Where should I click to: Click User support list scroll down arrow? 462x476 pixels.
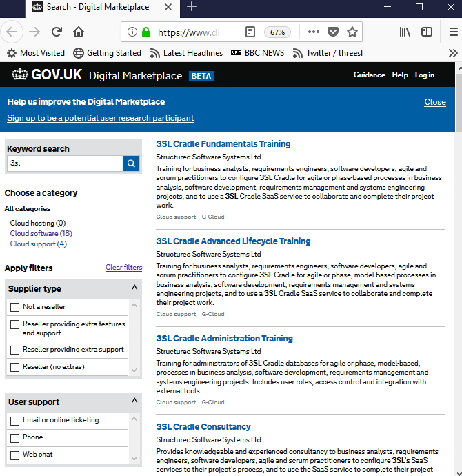(134, 459)
